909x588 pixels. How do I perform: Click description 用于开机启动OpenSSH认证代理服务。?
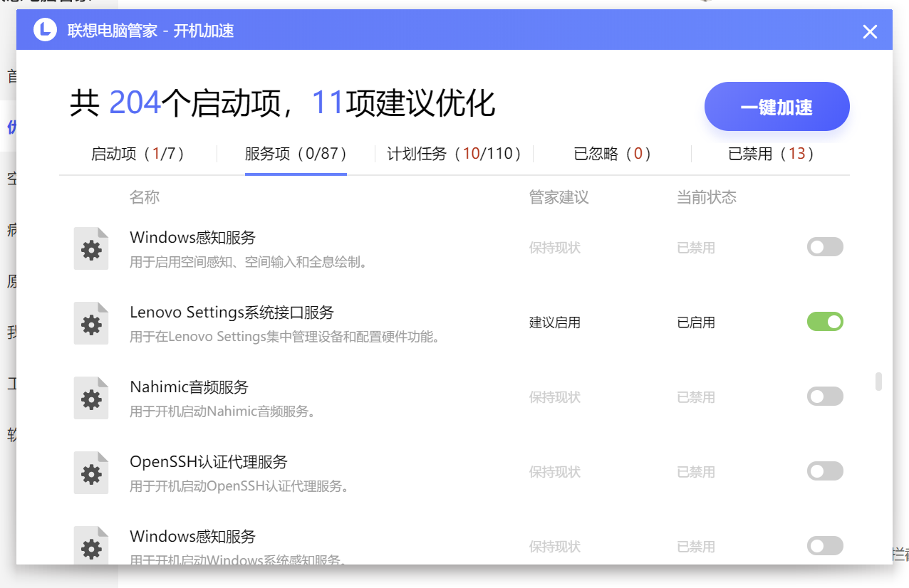240,486
